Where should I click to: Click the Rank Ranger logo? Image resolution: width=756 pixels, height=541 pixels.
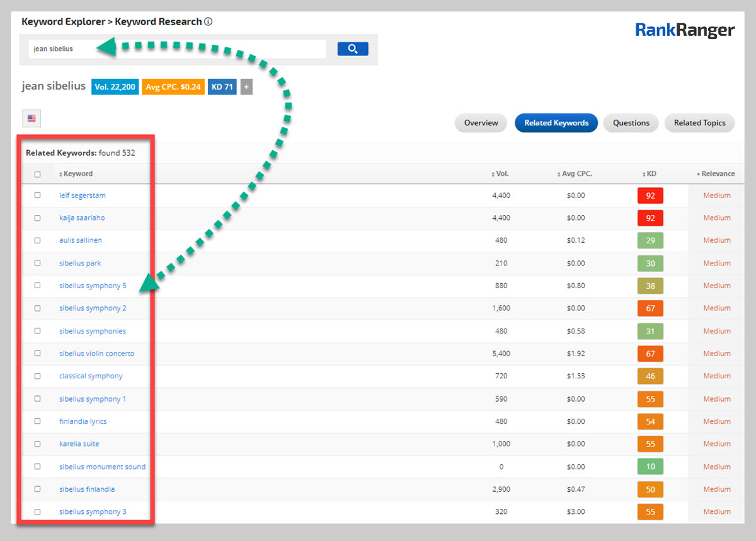click(685, 30)
